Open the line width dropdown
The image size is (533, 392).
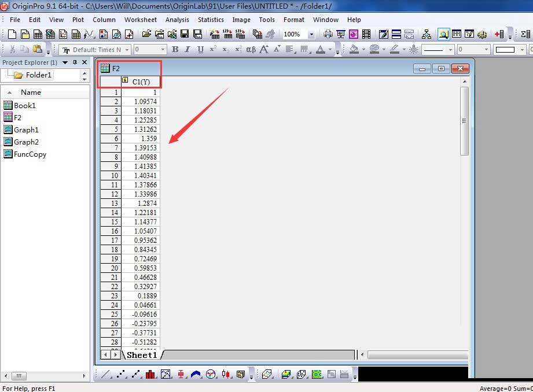(486, 50)
